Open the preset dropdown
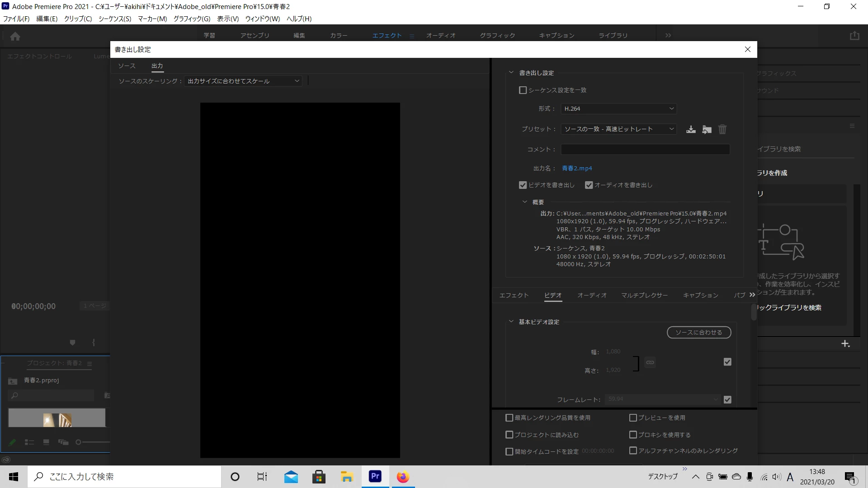The width and height of the screenshot is (868, 488). 618,129
